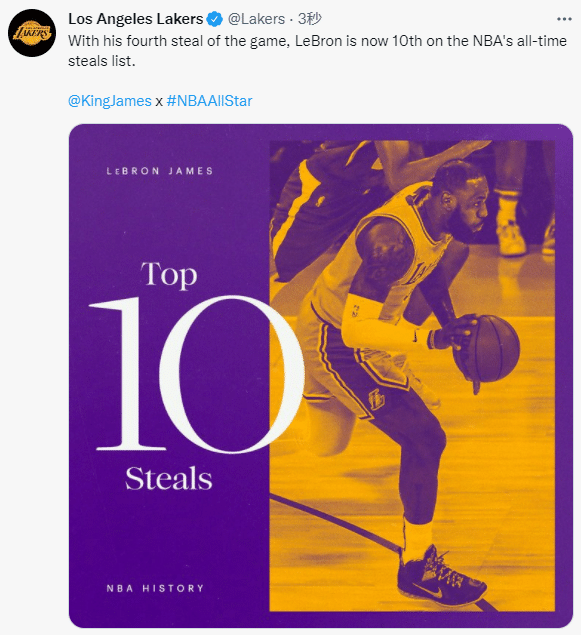Open the #NBAAllStar hashtag link
The width and height of the screenshot is (581, 635).
[x=209, y=101]
